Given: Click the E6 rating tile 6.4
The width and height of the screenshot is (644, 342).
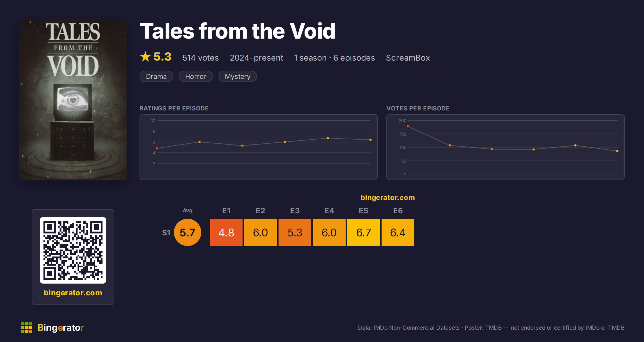Looking at the screenshot, I should (x=398, y=232).
